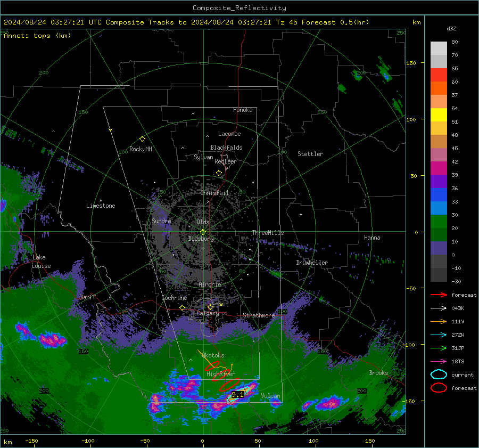Click the yellow diamond marker near RockyMH

[x=142, y=139]
